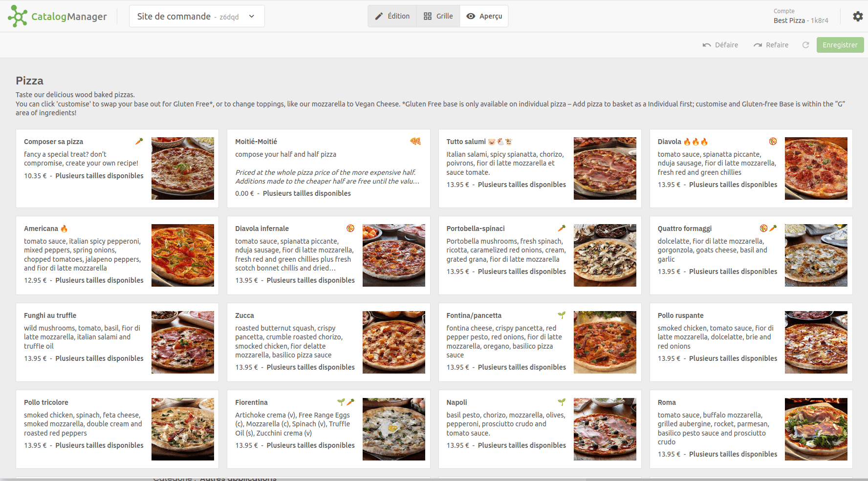Click the 10.35 € price on Composer sa pizza
This screenshot has width=868, height=481.
(x=35, y=176)
